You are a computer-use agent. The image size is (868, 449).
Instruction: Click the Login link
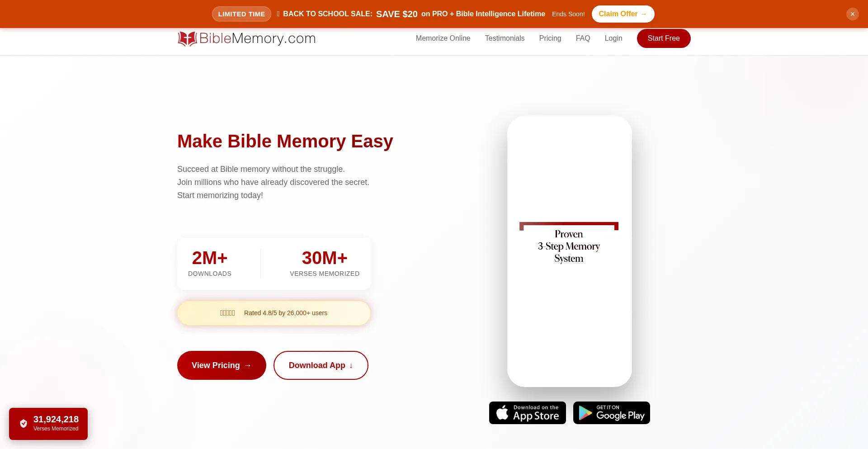[613, 38]
